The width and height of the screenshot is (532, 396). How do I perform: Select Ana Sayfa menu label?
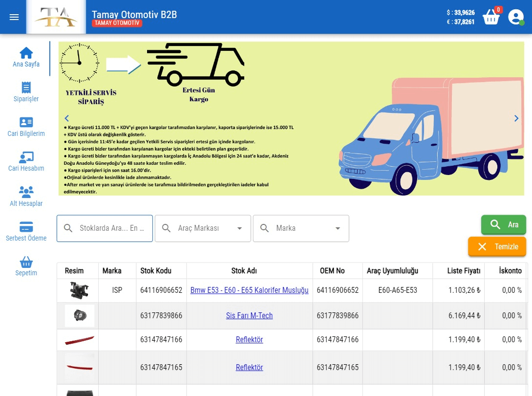(x=26, y=64)
